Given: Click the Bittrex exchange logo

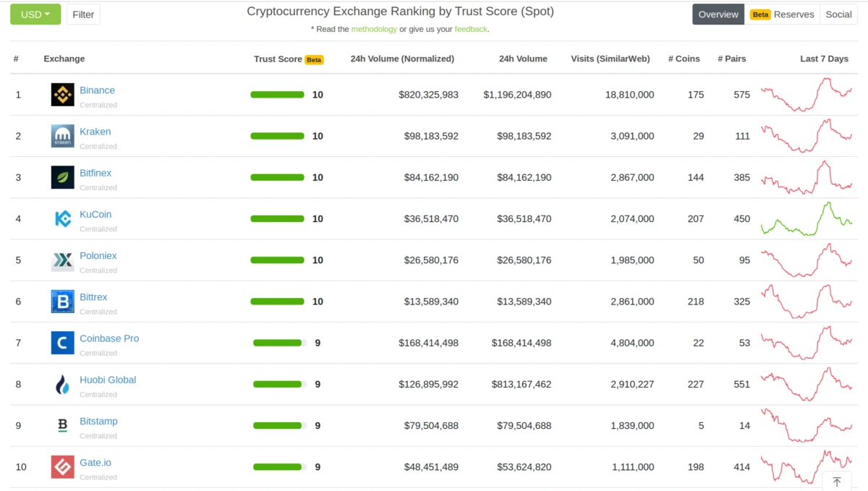Looking at the screenshot, I should click(x=62, y=302).
